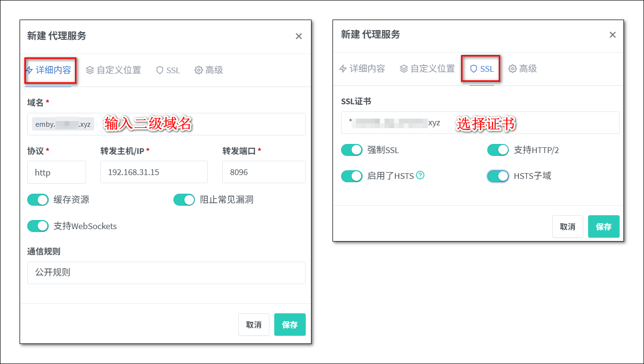This screenshot has width=644, height=364.
Task: Click 取消 in the SSL dialog
Action: 568,227
